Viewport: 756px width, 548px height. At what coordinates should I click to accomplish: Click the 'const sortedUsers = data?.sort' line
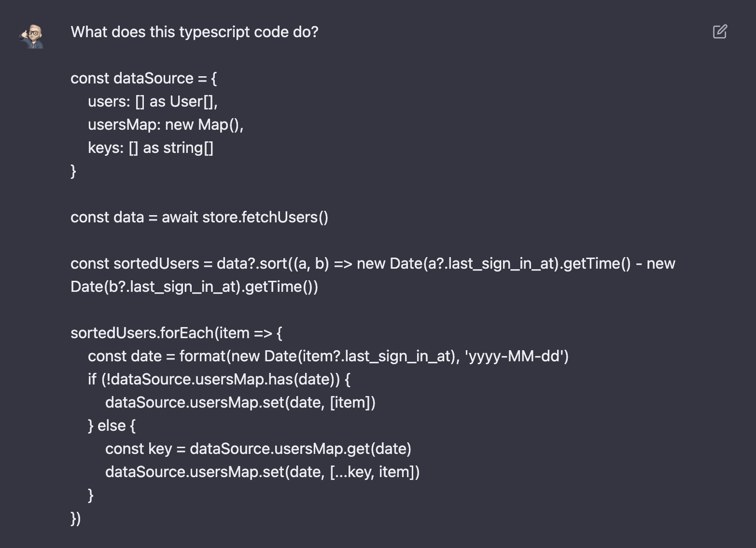pyautogui.click(x=373, y=263)
